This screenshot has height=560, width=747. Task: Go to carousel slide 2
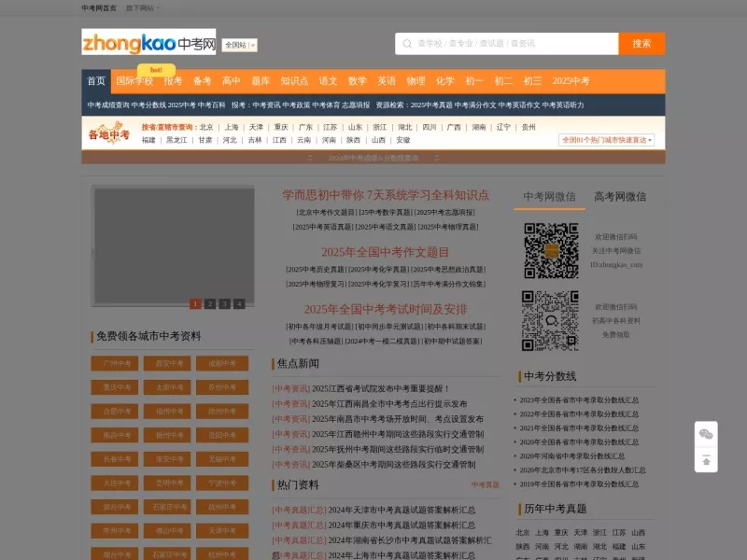210,304
